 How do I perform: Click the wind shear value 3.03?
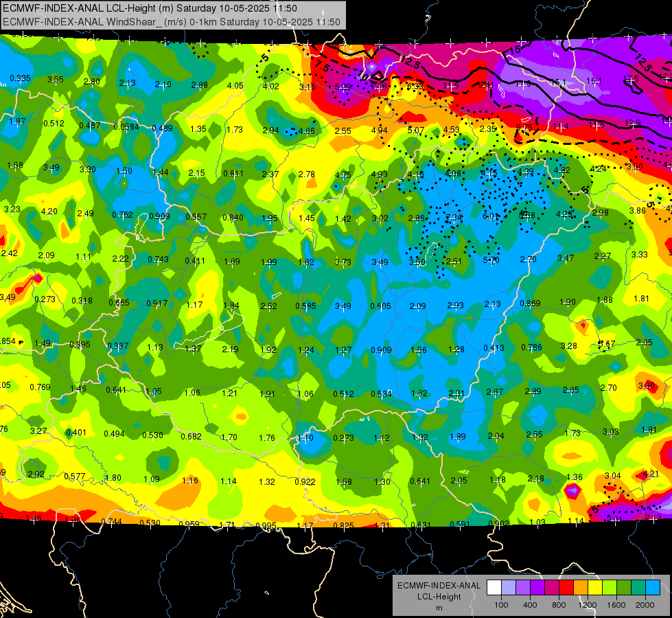[x=611, y=431]
